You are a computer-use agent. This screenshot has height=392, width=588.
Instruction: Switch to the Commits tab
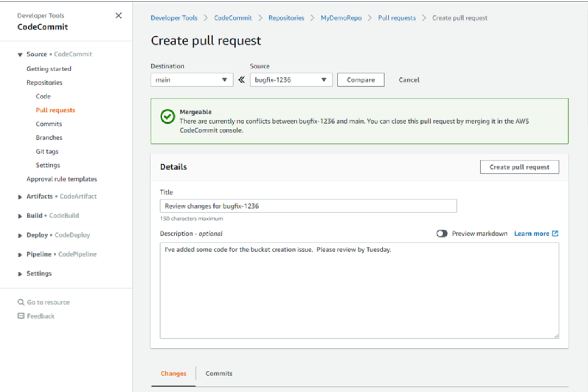[219, 373]
